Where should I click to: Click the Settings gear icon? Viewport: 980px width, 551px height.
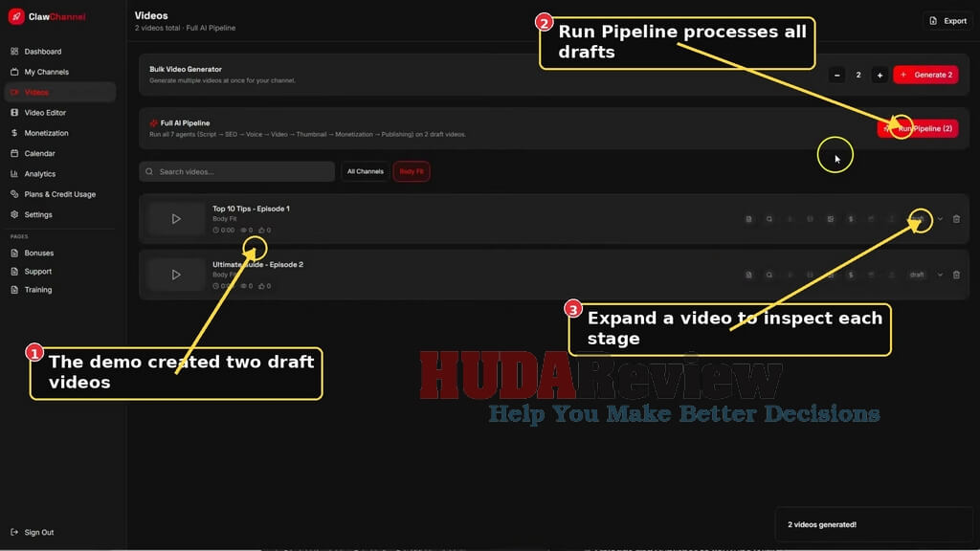click(14, 214)
